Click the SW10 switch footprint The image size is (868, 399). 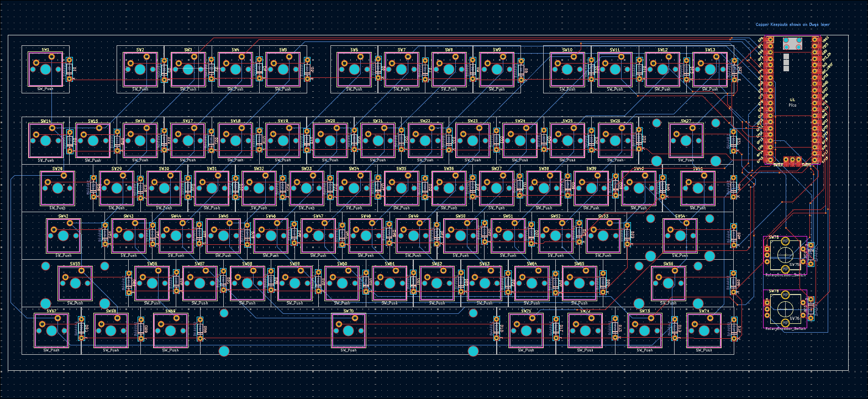[x=567, y=70]
